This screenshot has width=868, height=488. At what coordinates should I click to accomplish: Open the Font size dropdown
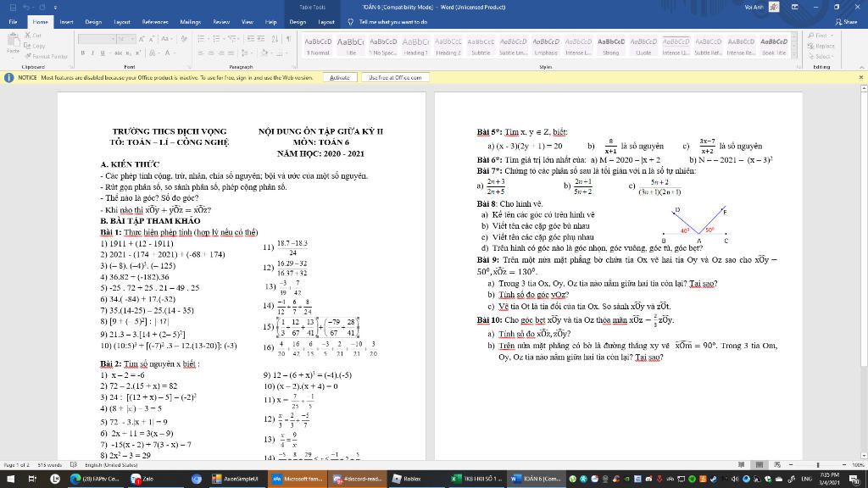point(132,39)
